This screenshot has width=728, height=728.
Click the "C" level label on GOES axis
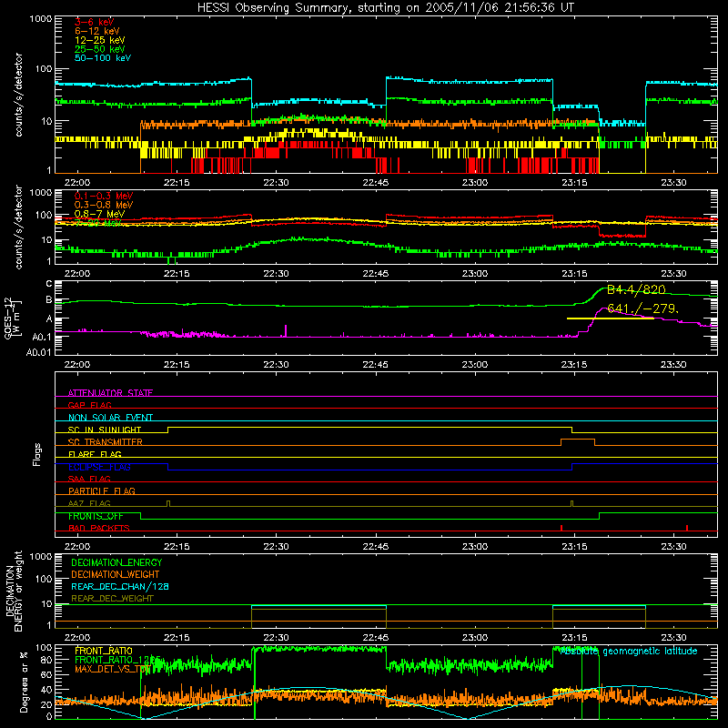click(x=49, y=284)
